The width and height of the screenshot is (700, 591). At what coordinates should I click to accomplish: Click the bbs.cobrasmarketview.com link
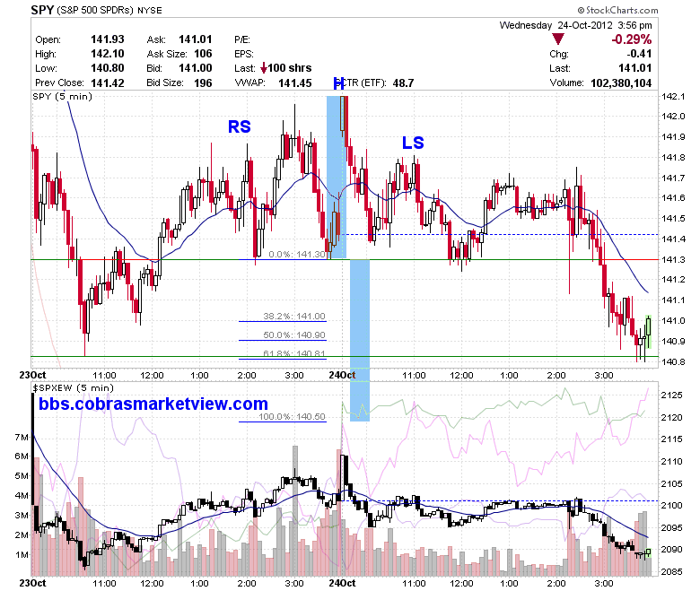coord(153,404)
